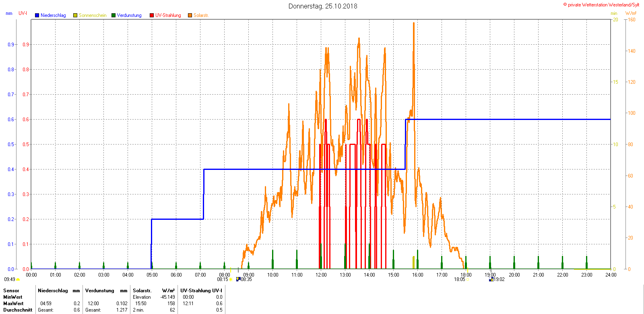This screenshot has height=314, width=644.
Task: Click the blue mm axis unit label
Action: [x=9, y=13]
